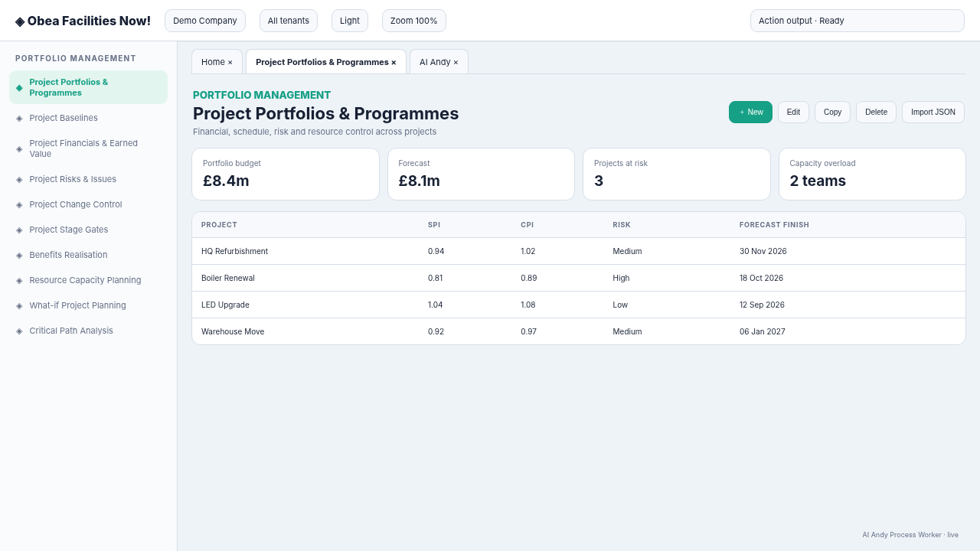Click the CPI column header
The width and height of the screenshot is (980, 551).
click(x=528, y=225)
